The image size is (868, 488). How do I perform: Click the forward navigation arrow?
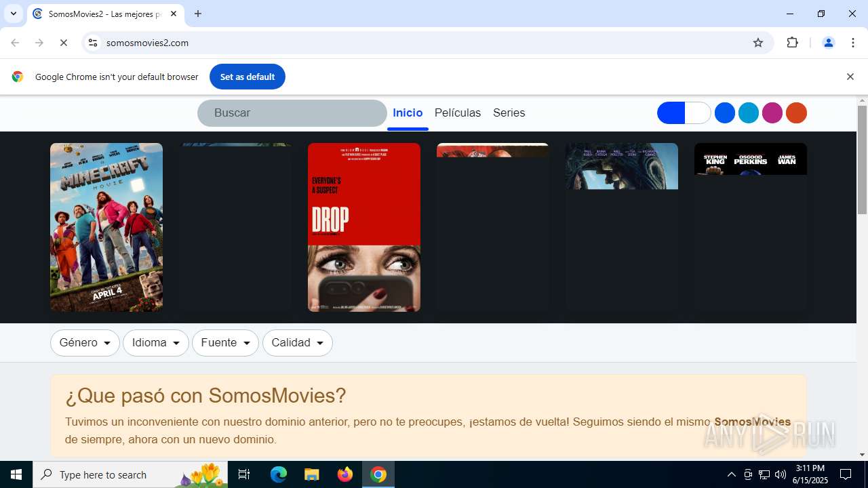(39, 43)
